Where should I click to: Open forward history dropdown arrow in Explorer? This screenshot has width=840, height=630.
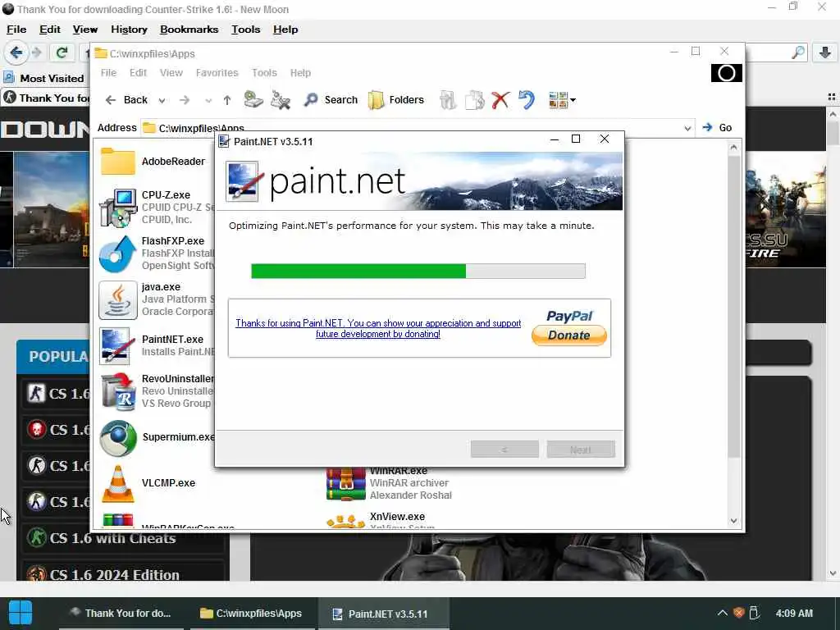point(208,100)
